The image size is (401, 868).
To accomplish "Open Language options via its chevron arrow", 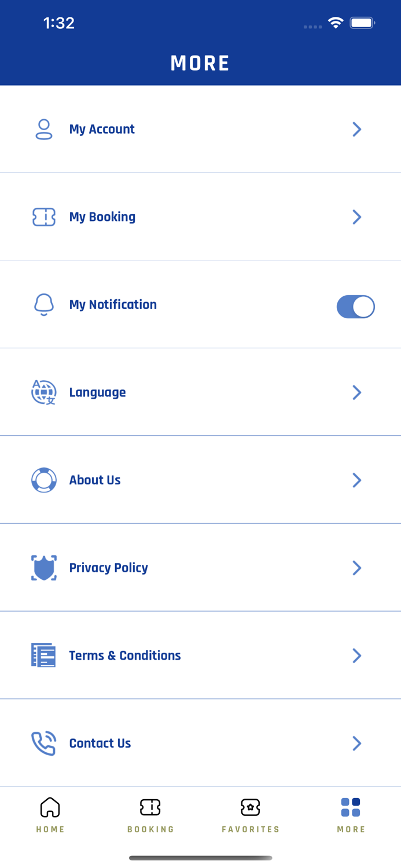I will click(357, 392).
